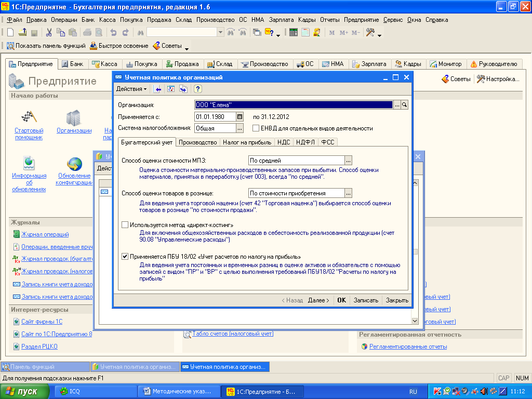This screenshot has width=532, height=399.
Task: Open selection for Способ оценки товаров в рознице
Action: click(x=348, y=193)
